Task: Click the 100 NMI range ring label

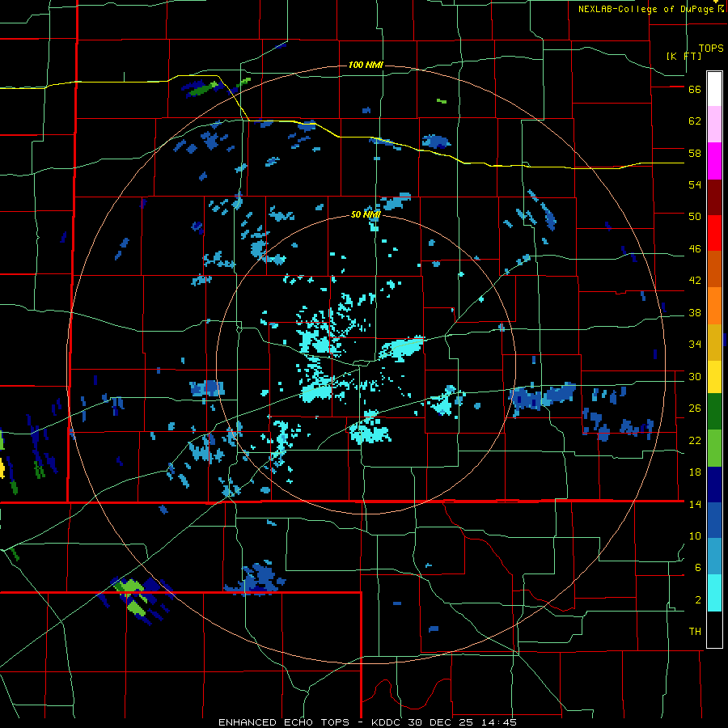Action: click(x=366, y=65)
